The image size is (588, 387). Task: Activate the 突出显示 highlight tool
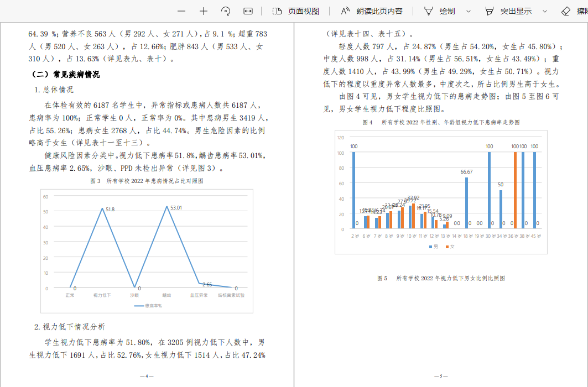[x=508, y=11]
